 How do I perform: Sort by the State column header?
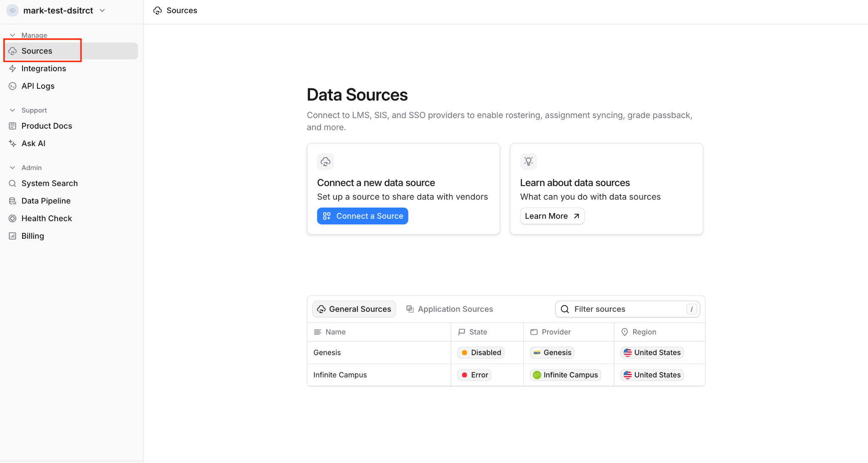(x=478, y=332)
